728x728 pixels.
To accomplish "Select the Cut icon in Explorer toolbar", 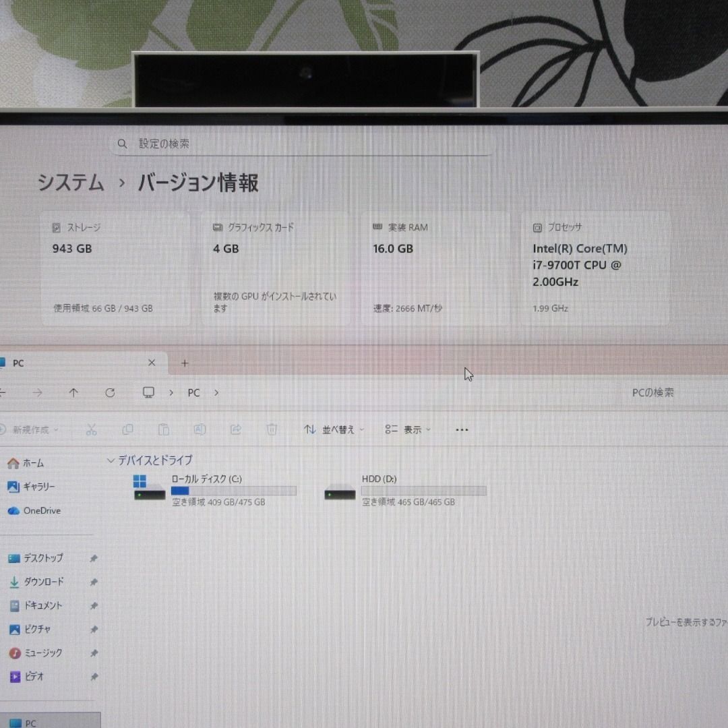I will [x=92, y=429].
